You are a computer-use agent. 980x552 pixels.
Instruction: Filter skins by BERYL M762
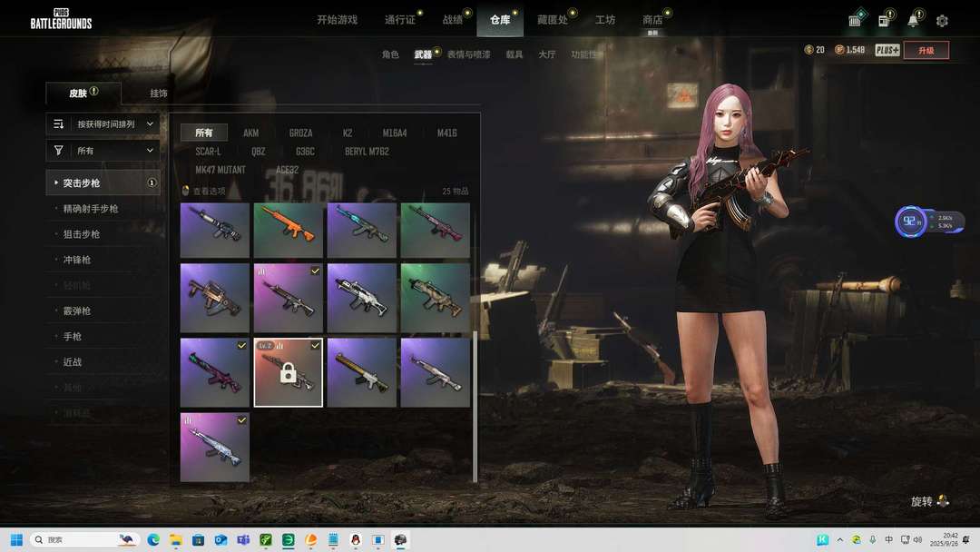(367, 152)
